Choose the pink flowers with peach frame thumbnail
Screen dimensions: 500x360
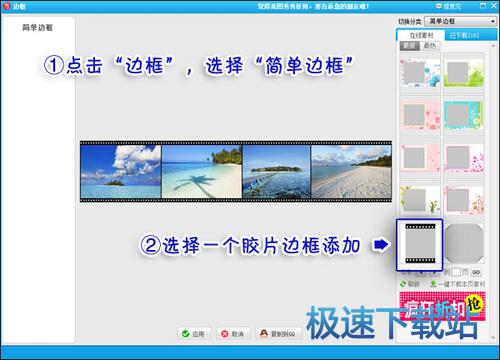tap(420, 115)
